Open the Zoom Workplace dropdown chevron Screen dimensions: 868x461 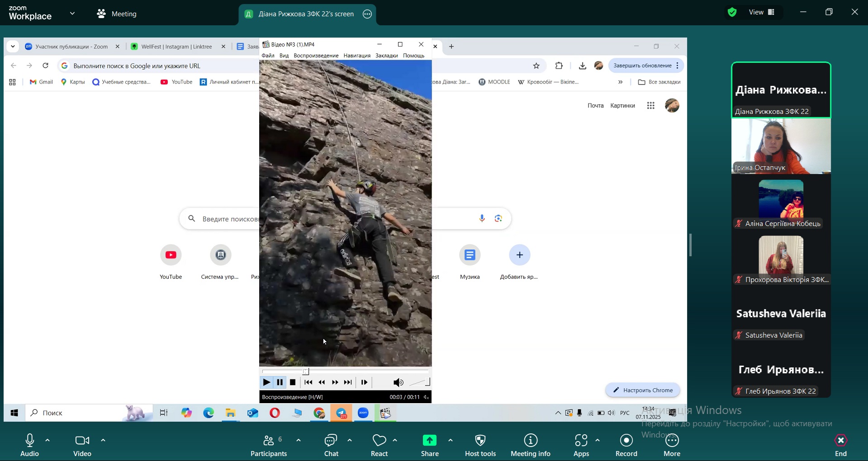72,14
